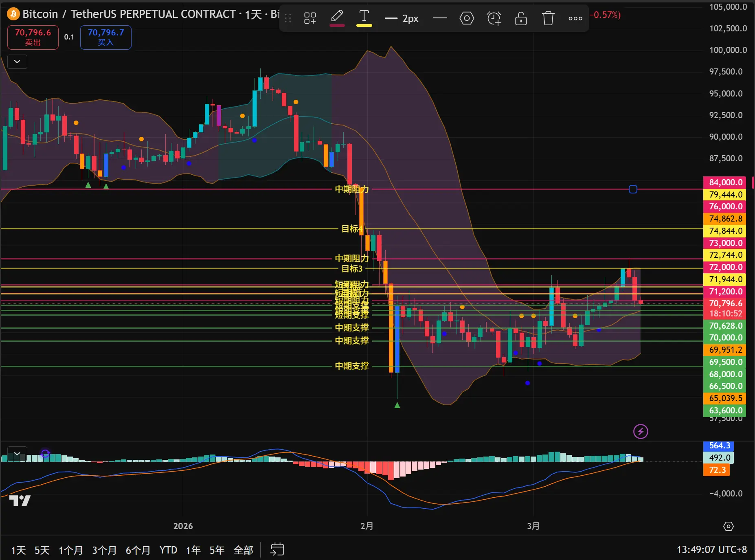
Task: Click the 68,000.0 price label
Action: coord(725,374)
